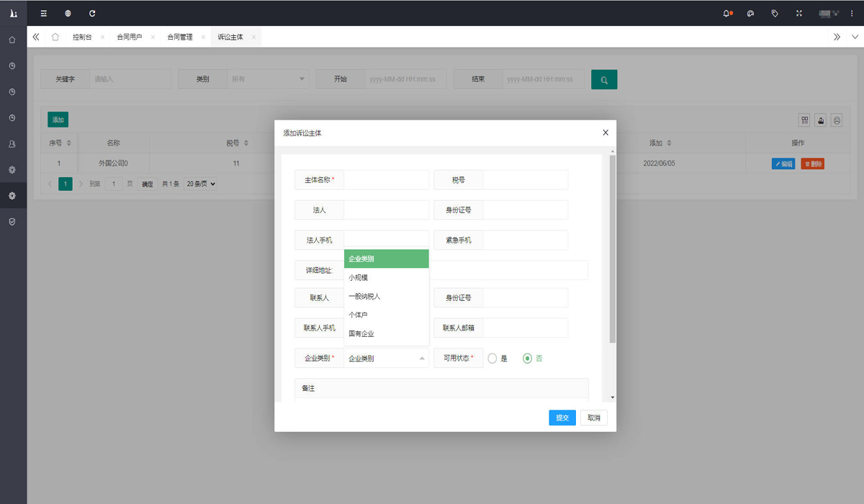Click the globe icon in top bar

tap(68, 13)
